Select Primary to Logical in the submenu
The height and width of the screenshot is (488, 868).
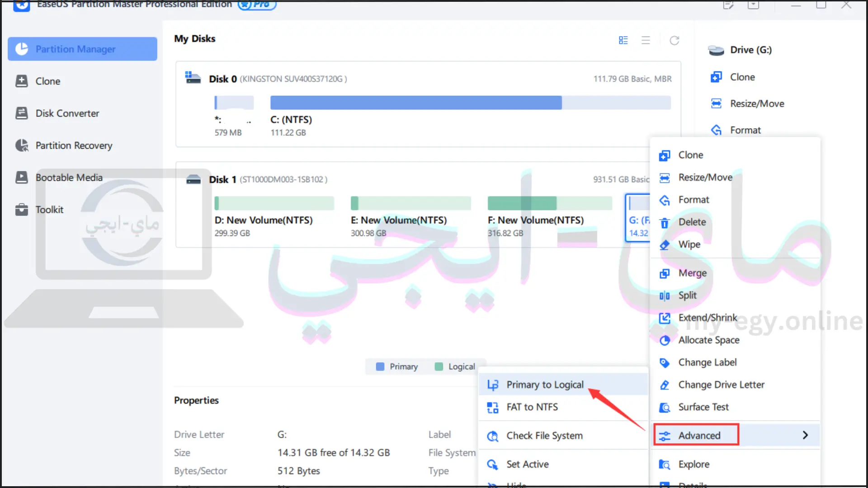tap(563, 385)
